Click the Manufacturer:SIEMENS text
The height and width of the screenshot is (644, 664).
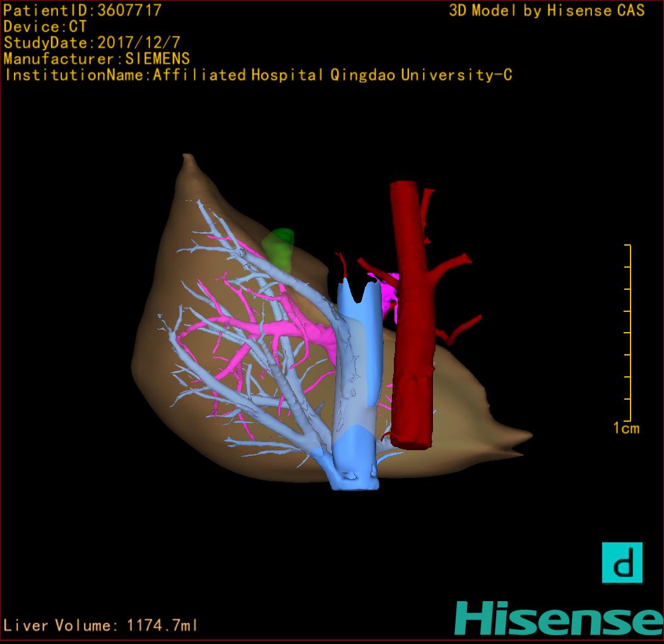[x=97, y=59]
